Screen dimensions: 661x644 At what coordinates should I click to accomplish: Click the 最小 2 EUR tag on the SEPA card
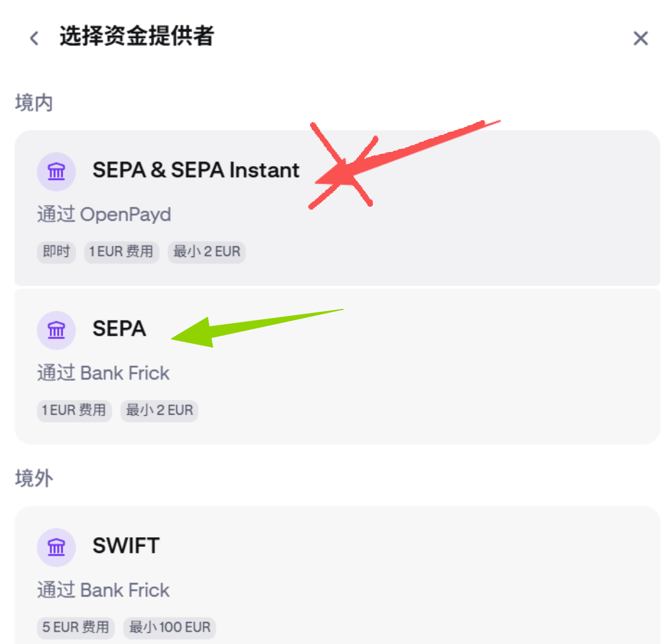coord(159,411)
